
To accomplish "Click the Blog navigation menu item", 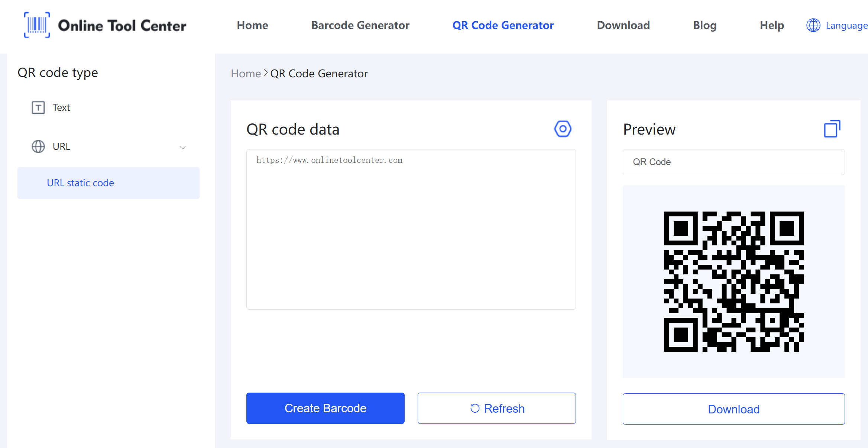I will click(704, 25).
